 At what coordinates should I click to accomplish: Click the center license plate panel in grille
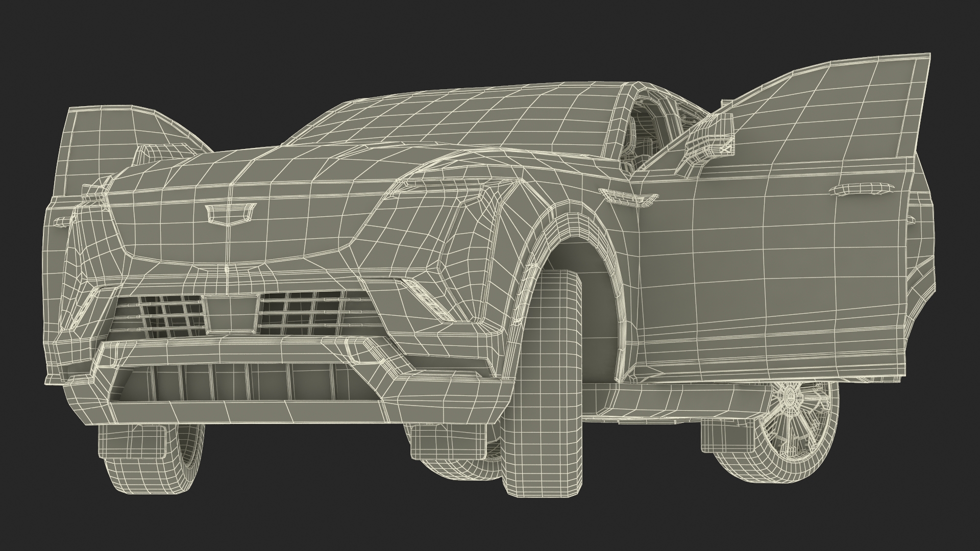pos(231,314)
